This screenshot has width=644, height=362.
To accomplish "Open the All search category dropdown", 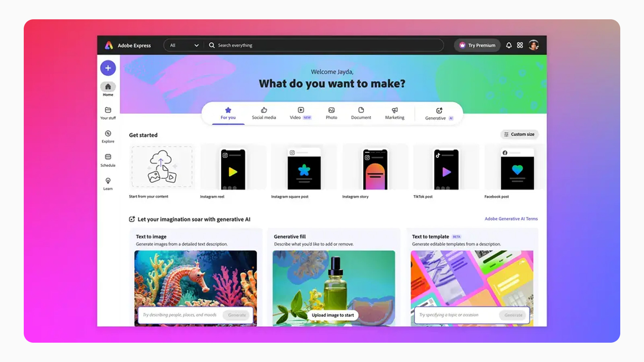I will coord(183,45).
